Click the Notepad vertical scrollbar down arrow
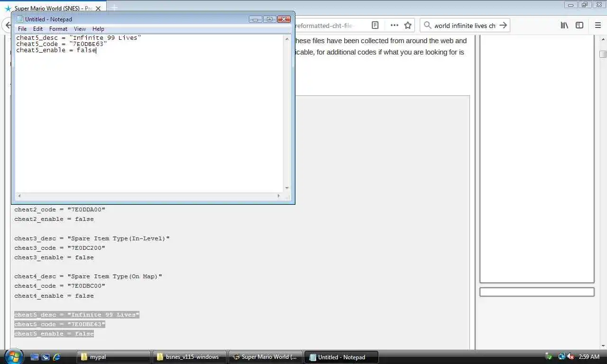The height and width of the screenshot is (364, 607). 287,188
